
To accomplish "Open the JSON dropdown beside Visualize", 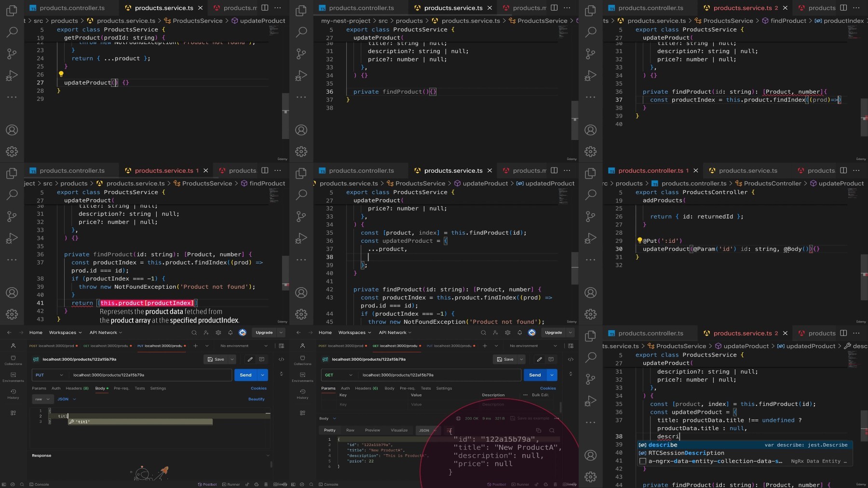I will pyautogui.click(x=427, y=430).
